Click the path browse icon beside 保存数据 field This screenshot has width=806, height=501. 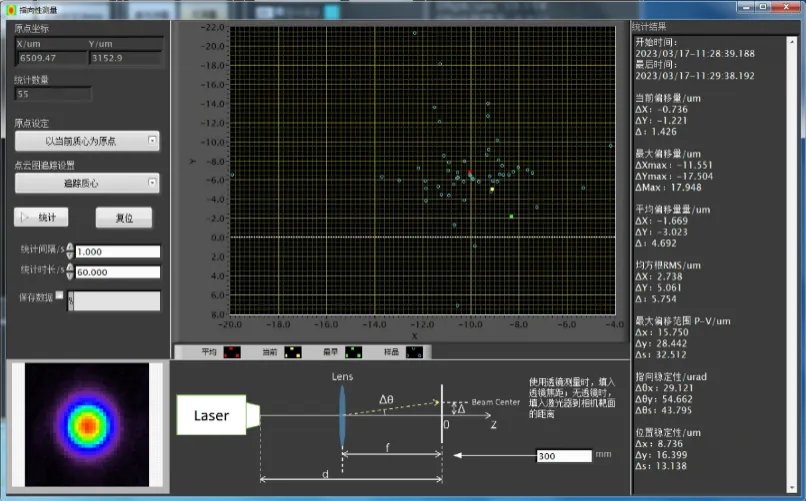[70, 301]
